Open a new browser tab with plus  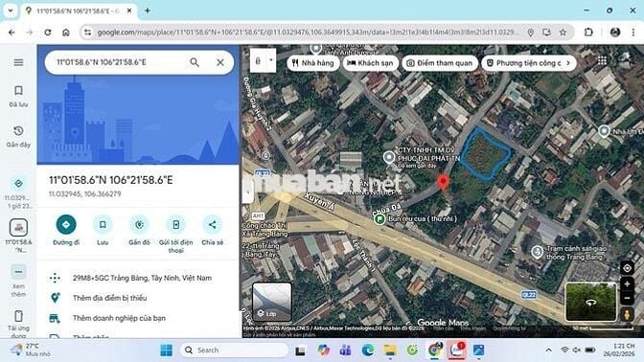[x=147, y=11]
